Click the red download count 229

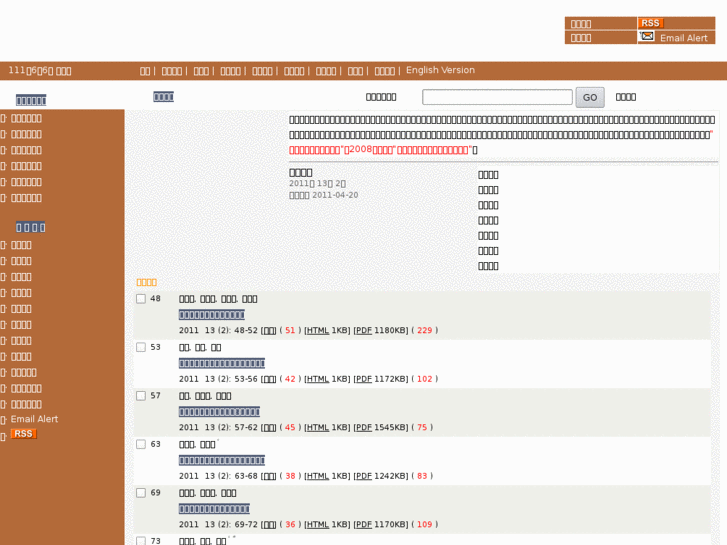coord(424,330)
